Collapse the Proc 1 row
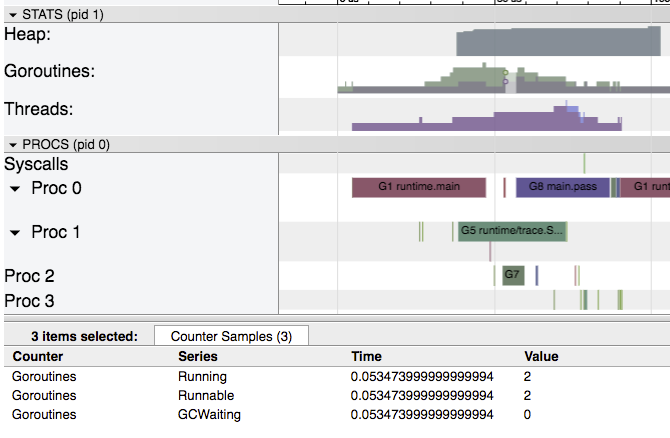The width and height of the screenshot is (670, 438). (x=15, y=233)
